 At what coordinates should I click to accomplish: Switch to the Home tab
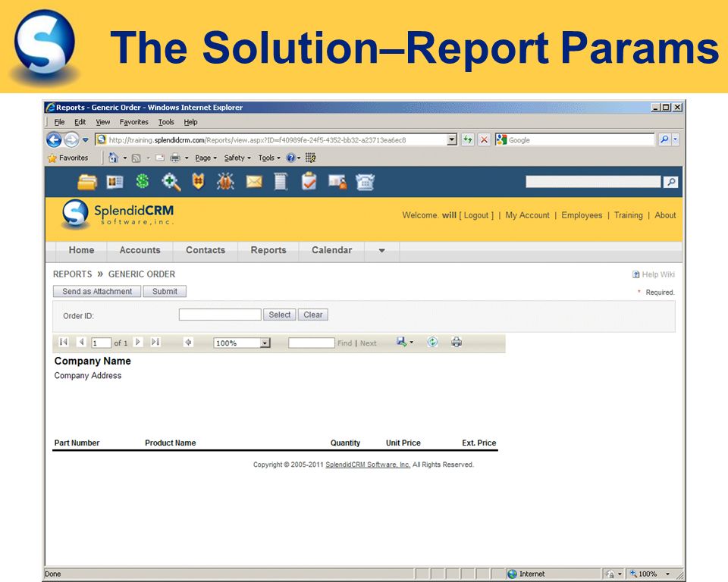[81, 250]
